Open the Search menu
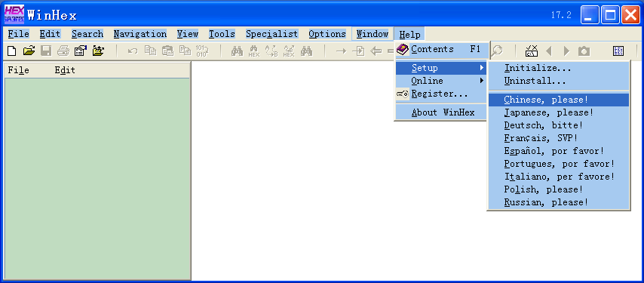This screenshot has height=283, width=644. pos(87,34)
